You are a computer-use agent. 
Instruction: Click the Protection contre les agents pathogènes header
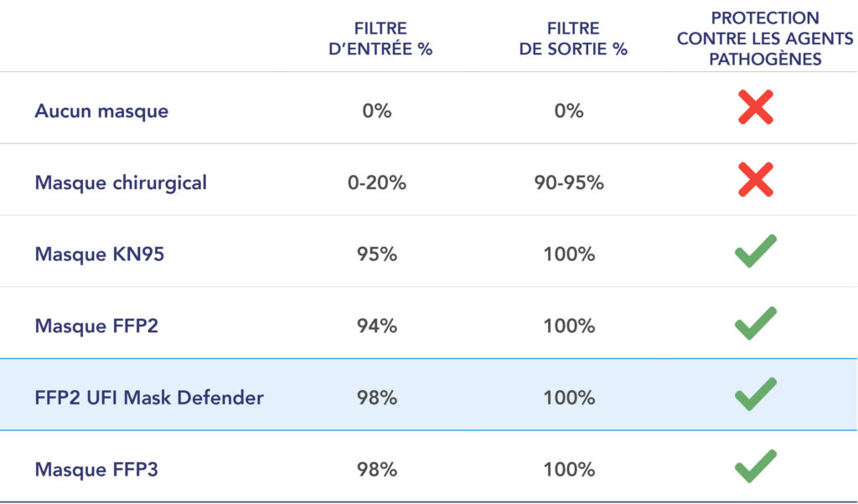pyautogui.click(x=765, y=39)
